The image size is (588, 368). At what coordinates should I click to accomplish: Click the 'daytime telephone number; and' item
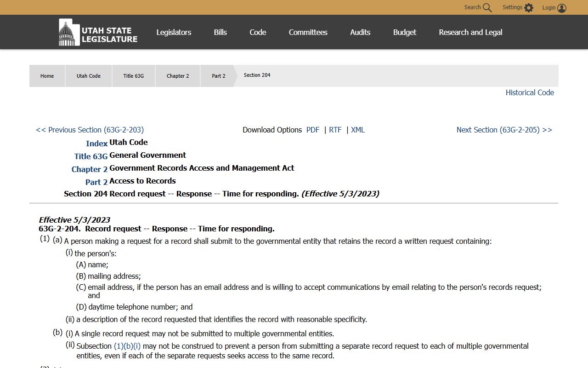click(x=141, y=307)
